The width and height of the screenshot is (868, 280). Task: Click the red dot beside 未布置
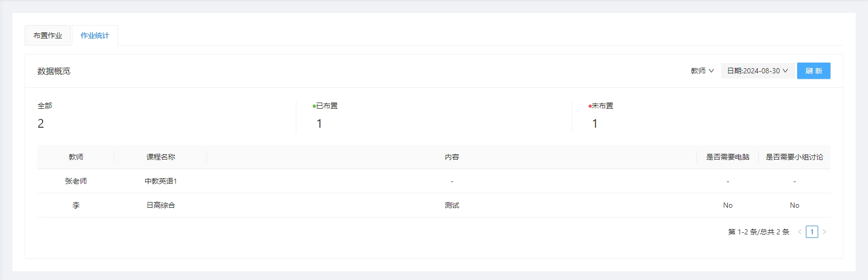point(590,106)
